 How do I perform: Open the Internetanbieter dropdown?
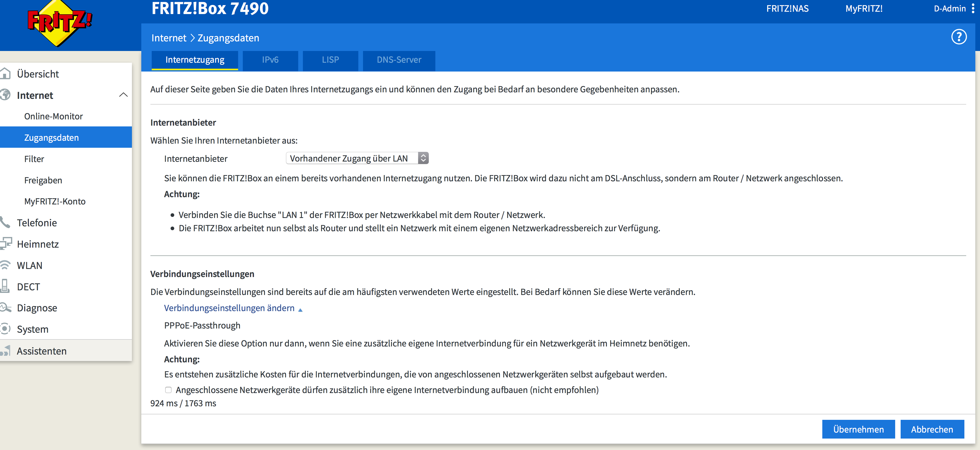(357, 158)
